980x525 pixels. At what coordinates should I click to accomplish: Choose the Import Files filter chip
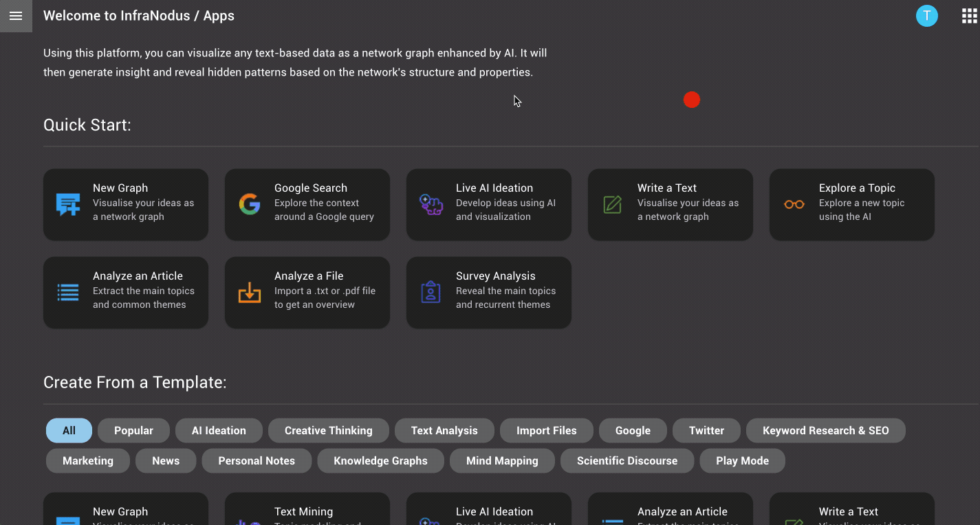[x=547, y=431]
